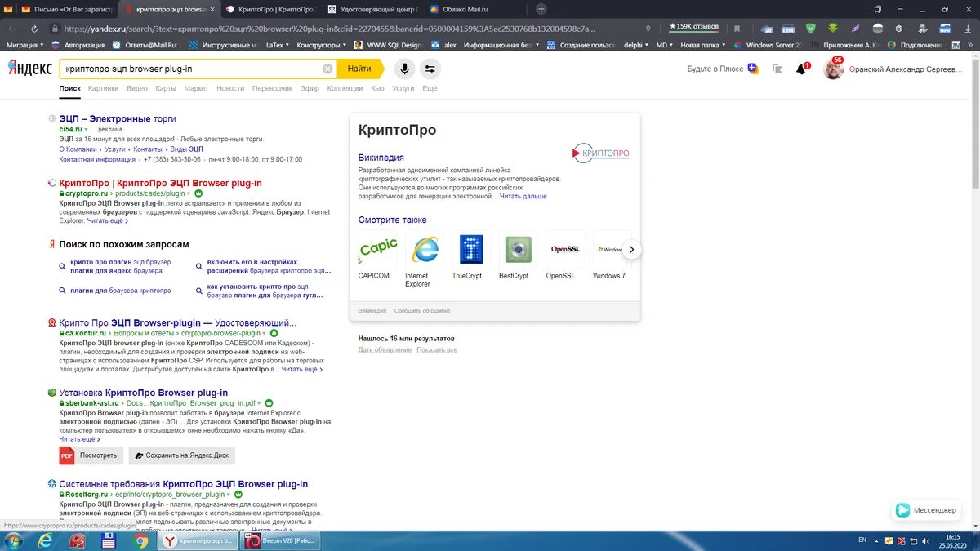Image resolution: width=980 pixels, height=551 pixels.
Task: Click Показать все link
Action: coord(437,350)
